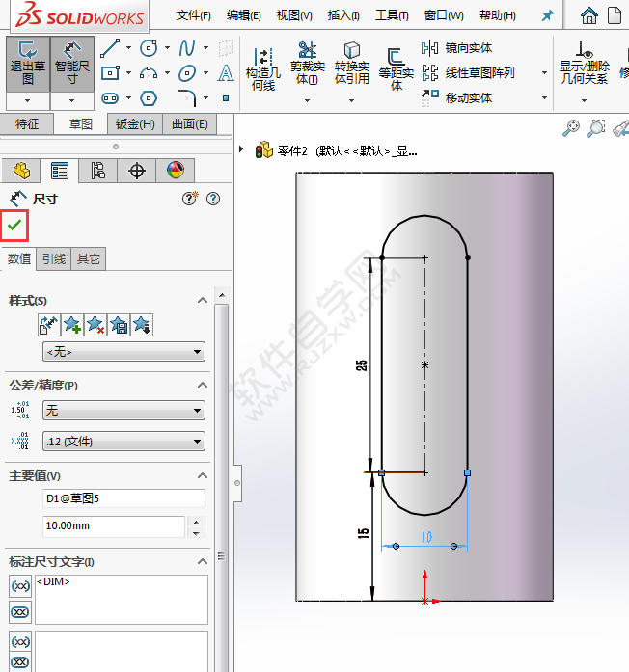Click Linear Sketch Pattern (线性草图阵列)

click(x=468, y=73)
